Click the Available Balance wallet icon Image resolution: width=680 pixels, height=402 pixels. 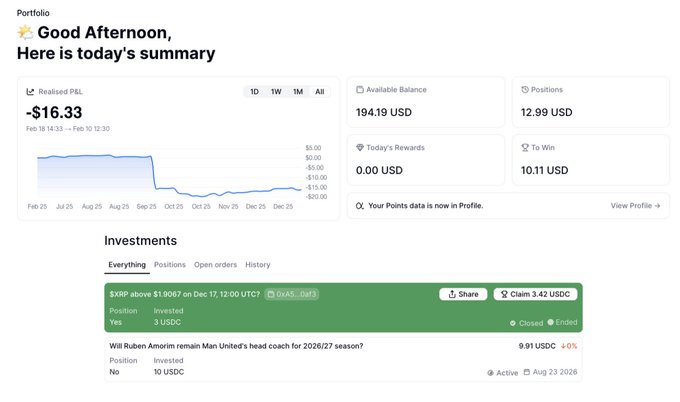tap(360, 90)
